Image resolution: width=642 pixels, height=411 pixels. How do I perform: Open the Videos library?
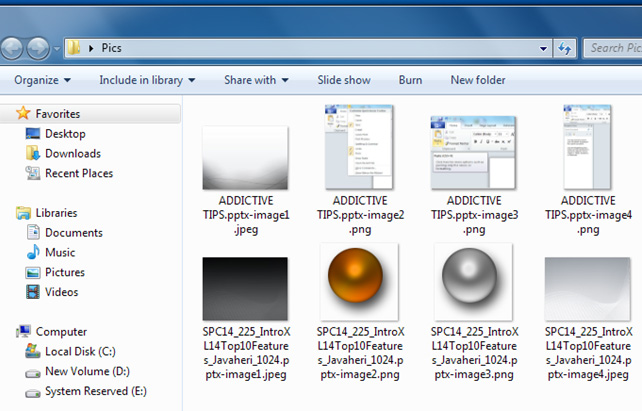[61, 292]
